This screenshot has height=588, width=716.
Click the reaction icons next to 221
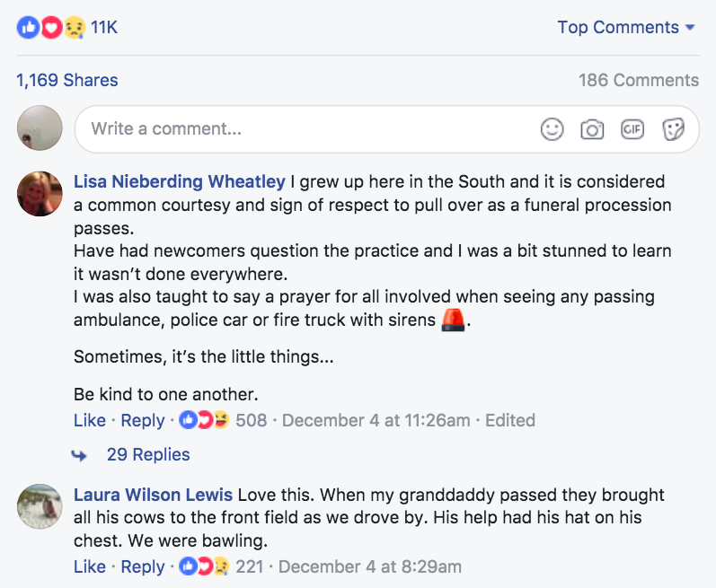(204, 566)
